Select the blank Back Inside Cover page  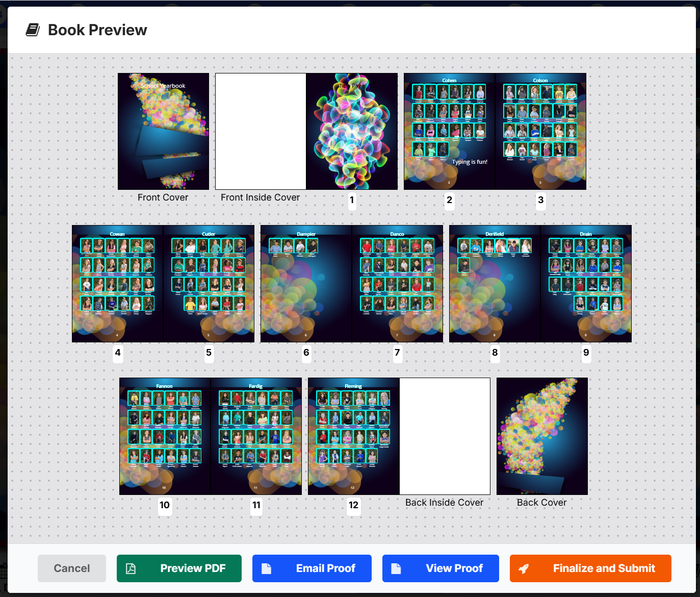click(x=445, y=436)
